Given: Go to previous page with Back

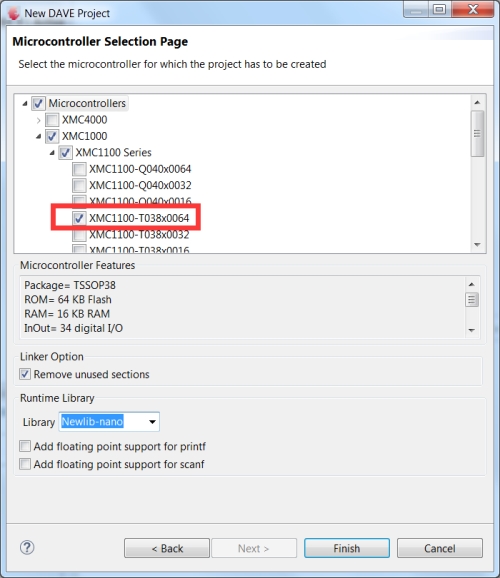Looking at the screenshot, I should pos(167,549).
